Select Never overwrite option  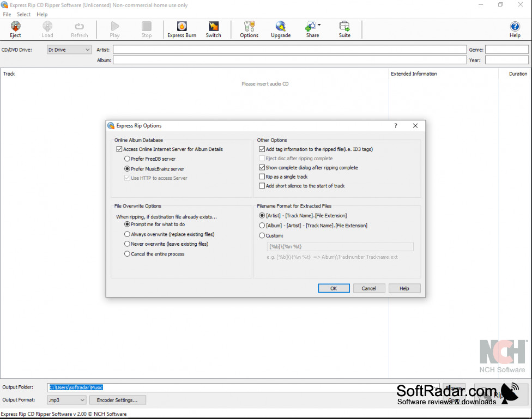click(x=127, y=244)
